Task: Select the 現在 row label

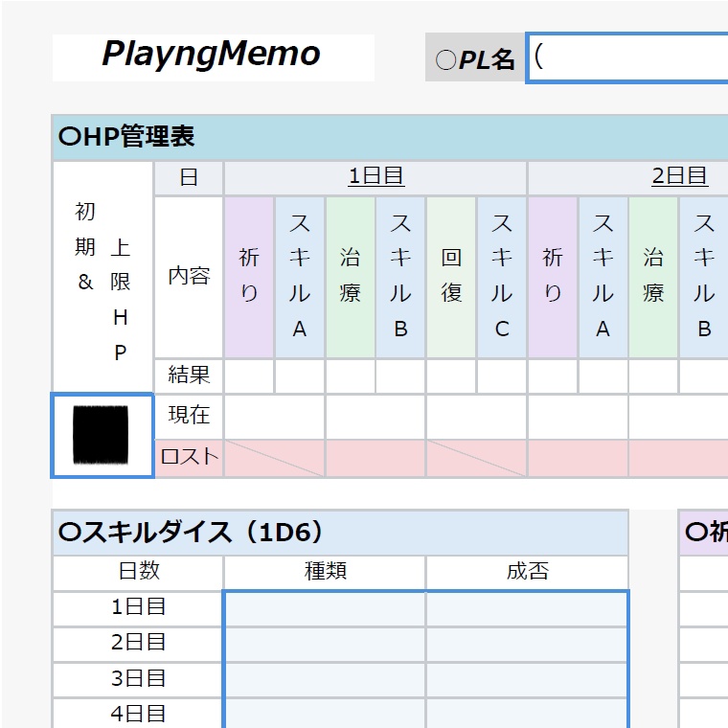Action: click(189, 416)
